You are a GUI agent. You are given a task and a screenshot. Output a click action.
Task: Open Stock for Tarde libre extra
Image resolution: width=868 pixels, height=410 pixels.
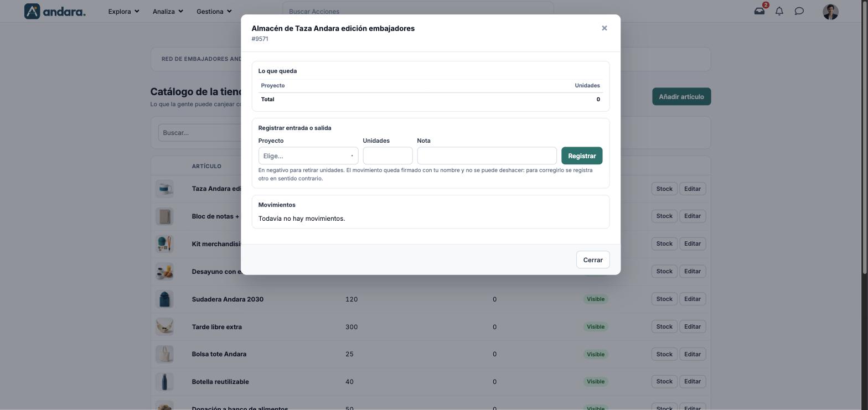tap(664, 326)
